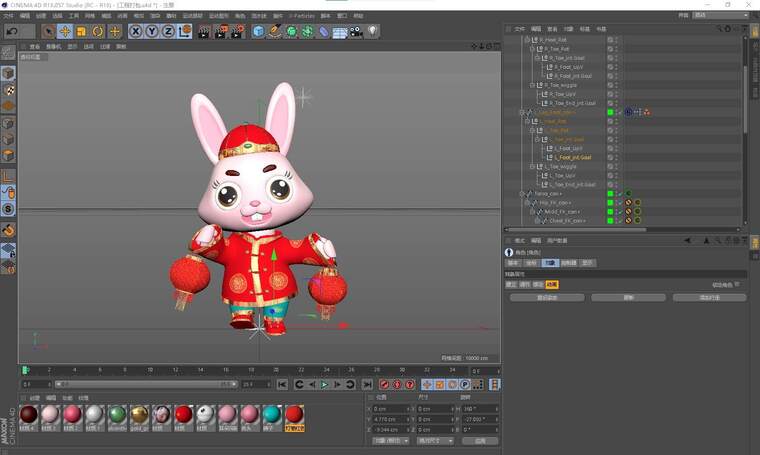This screenshot has height=455, width=760.
Task: Select the teal material sphere
Action: (271, 415)
